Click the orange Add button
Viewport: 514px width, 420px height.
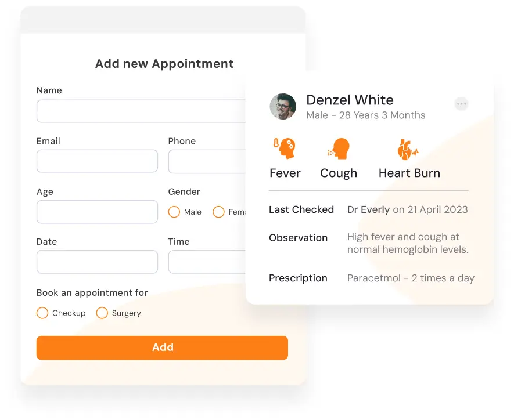pyautogui.click(x=162, y=347)
